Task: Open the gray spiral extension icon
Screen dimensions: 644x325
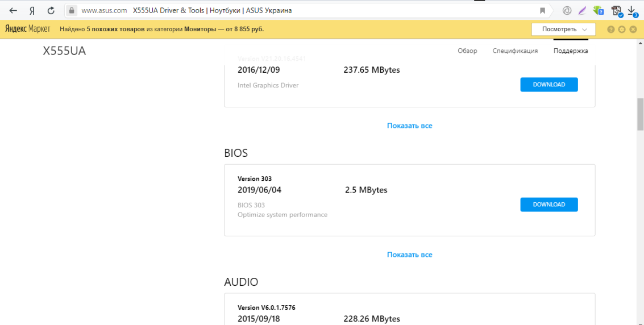Action: (x=567, y=11)
